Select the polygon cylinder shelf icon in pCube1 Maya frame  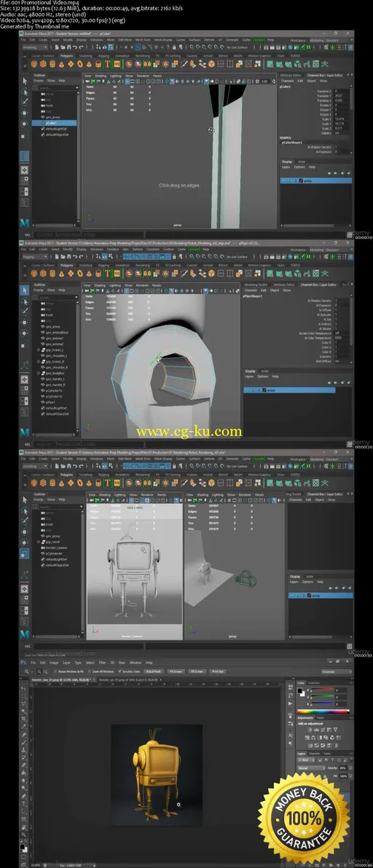52,64
